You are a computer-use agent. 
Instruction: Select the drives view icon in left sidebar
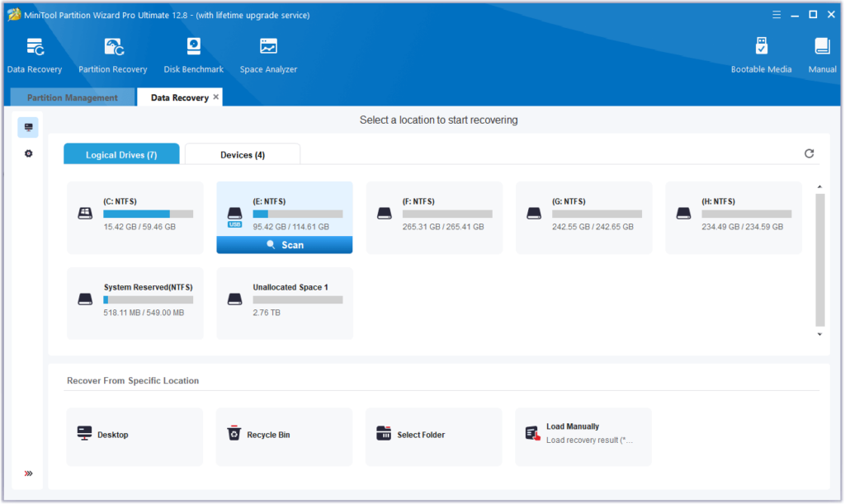27,127
